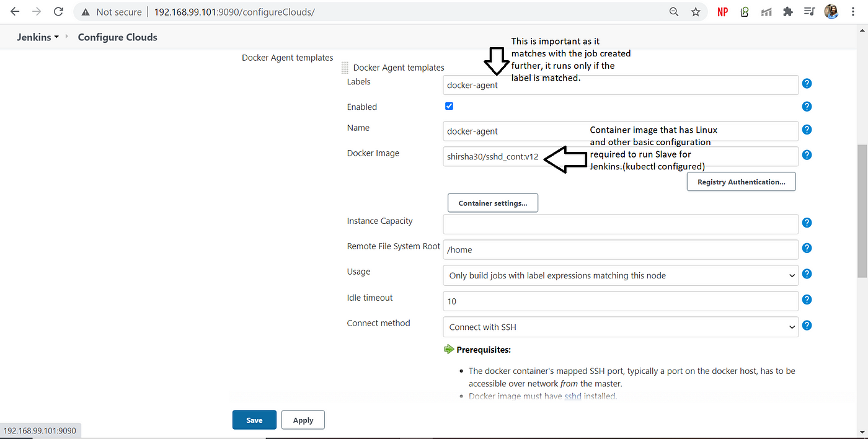Click the Idle timeout input field

click(621, 301)
